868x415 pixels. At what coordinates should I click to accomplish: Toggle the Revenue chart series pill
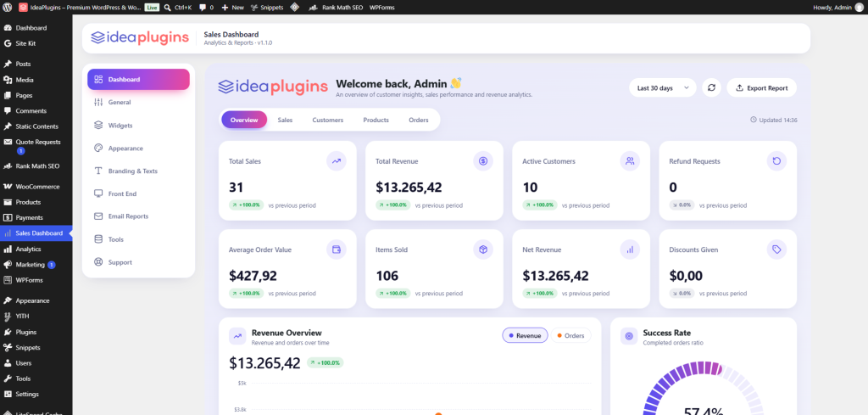tap(525, 335)
